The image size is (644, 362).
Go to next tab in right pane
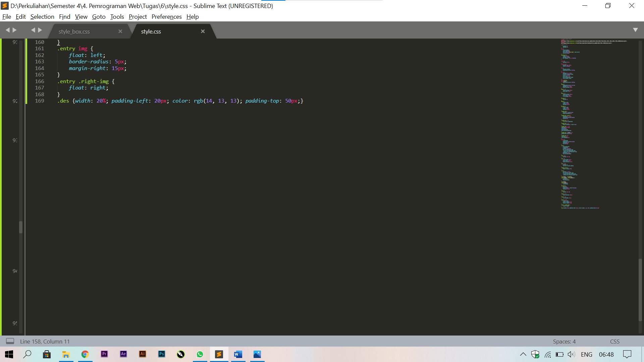[x=40, y=30]
